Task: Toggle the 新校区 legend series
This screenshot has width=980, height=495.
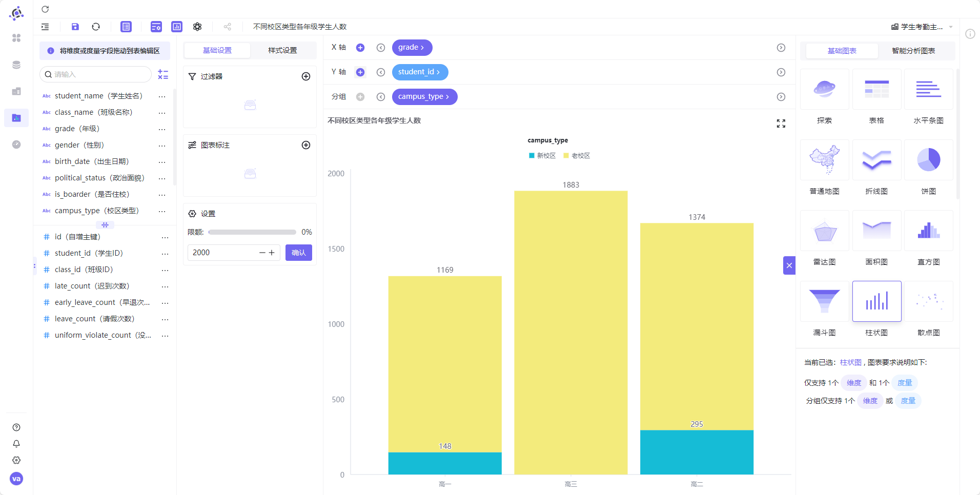Action: coord(542,156)
